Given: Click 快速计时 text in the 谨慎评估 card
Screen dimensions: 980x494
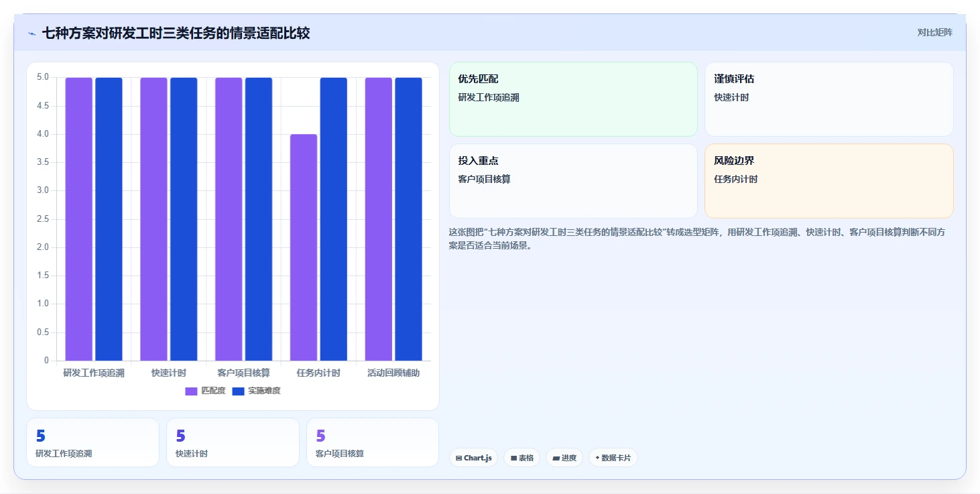Looking at the screenshot, I should 731,97.
